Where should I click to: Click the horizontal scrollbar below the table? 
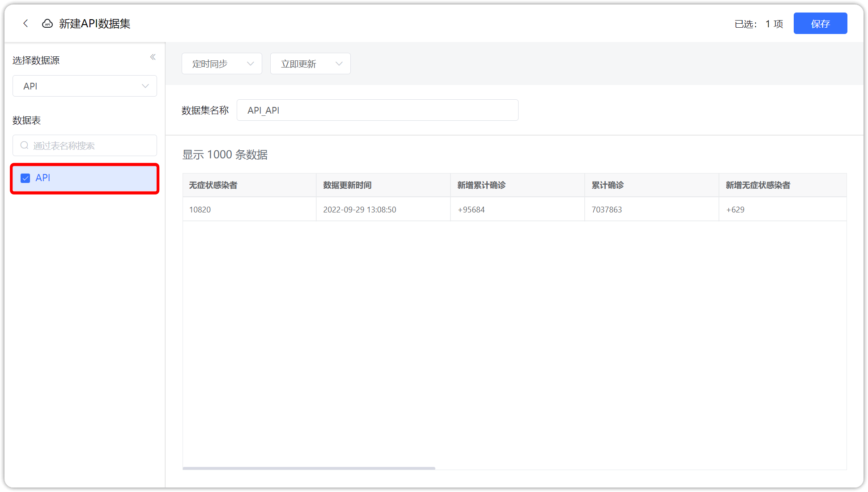pyautogui.click(x=309, y=468)
